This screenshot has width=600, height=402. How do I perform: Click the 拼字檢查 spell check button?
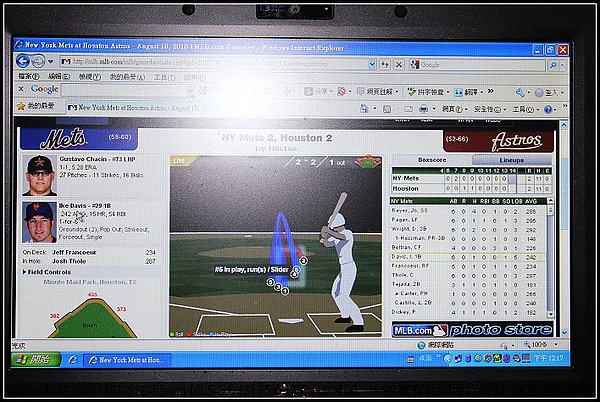tap(428, 92)
